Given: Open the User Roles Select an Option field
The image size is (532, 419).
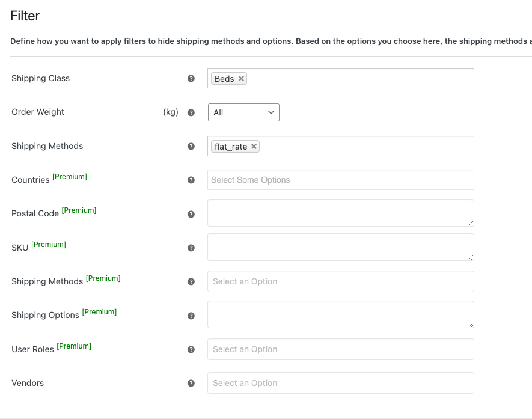Looking at the screenshot, I should (341, 349).
